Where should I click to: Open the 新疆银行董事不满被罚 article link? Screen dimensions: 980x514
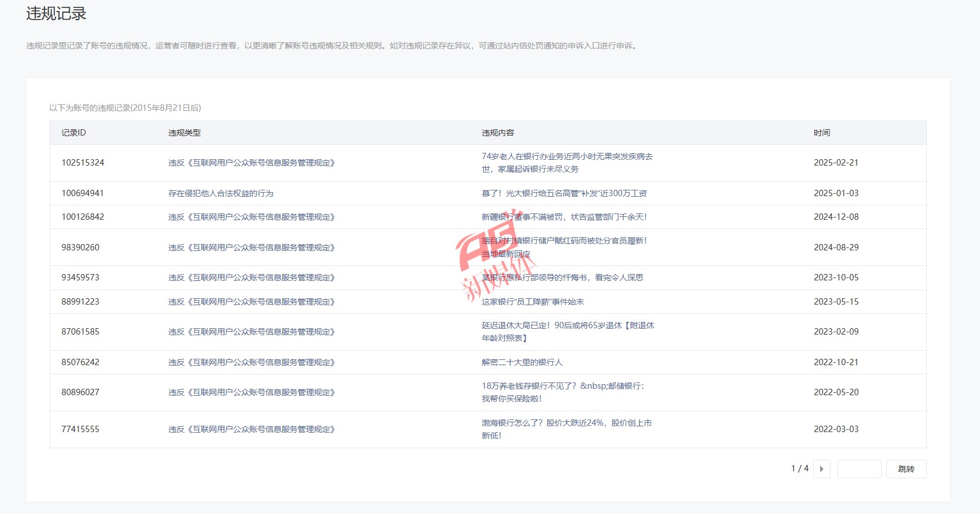point(564,217)
